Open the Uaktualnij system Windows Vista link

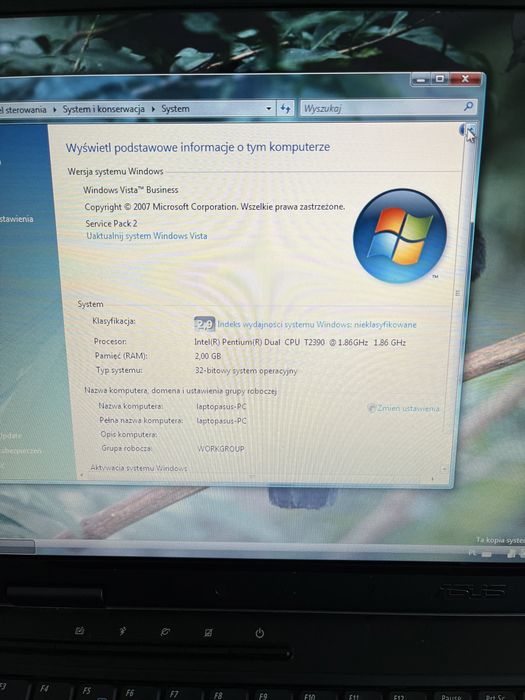click(x=147, y=236)
